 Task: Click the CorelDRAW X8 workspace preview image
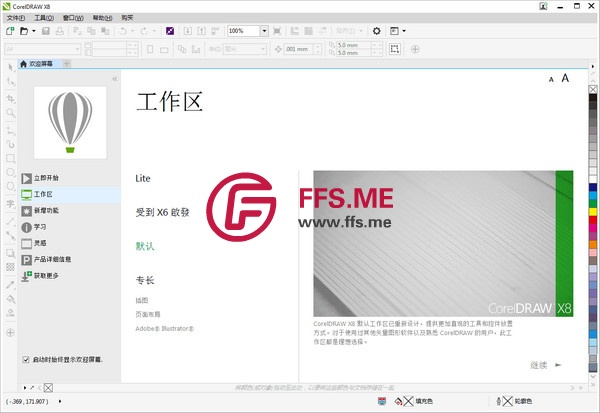[x=443, y=243]
